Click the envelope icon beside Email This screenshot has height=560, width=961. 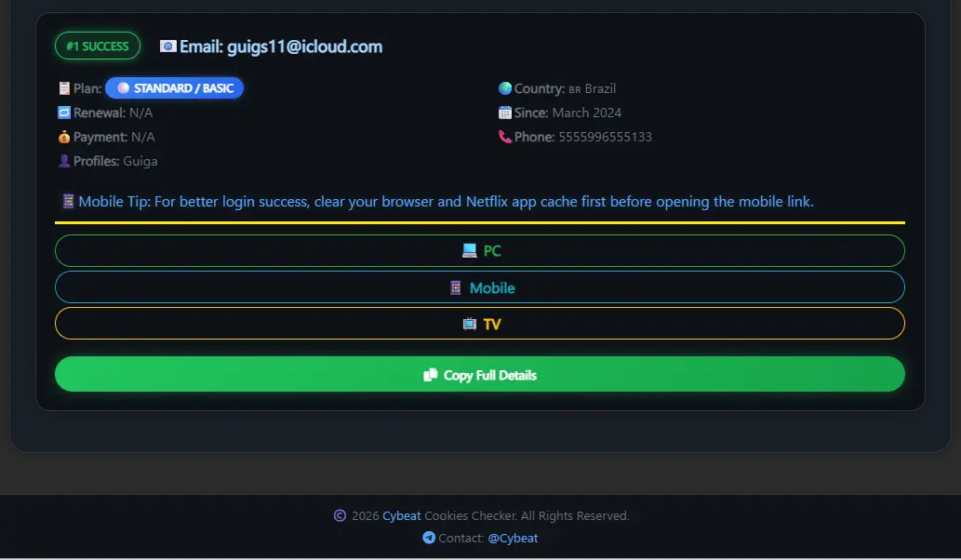(168, 46)
